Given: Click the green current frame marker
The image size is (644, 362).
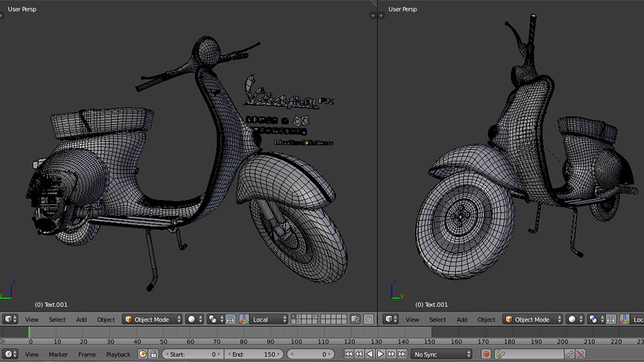Looking at the screenshot, I should 29,332.
